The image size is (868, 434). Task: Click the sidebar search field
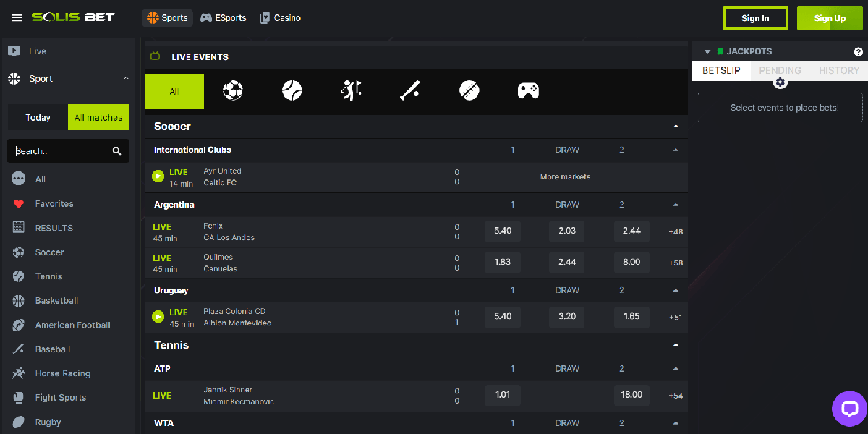point(61,151)
